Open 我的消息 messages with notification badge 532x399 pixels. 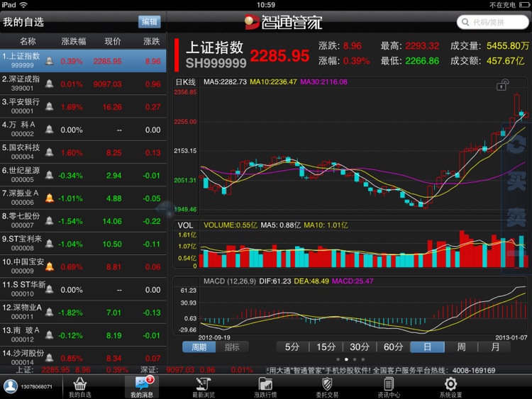141,387
